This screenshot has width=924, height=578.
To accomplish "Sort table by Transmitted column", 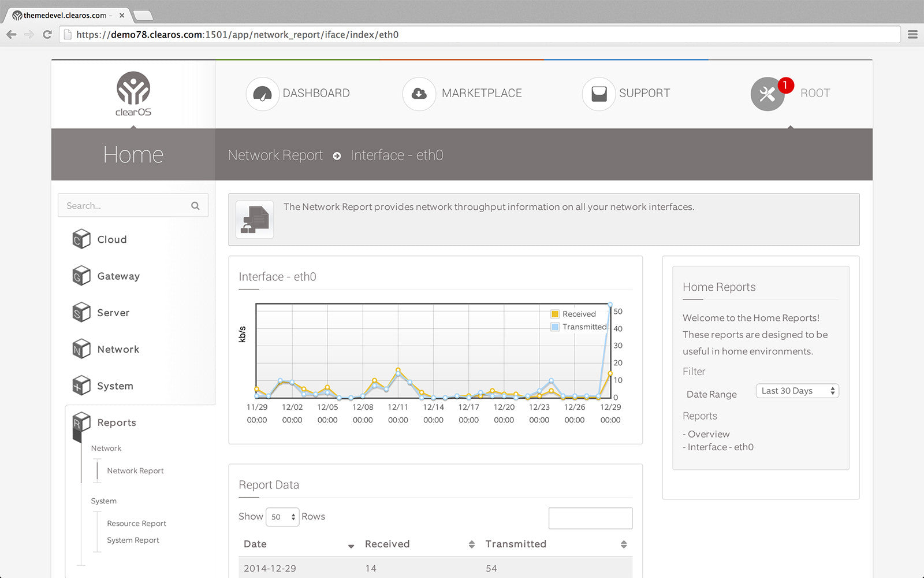I will click(623, 544).
